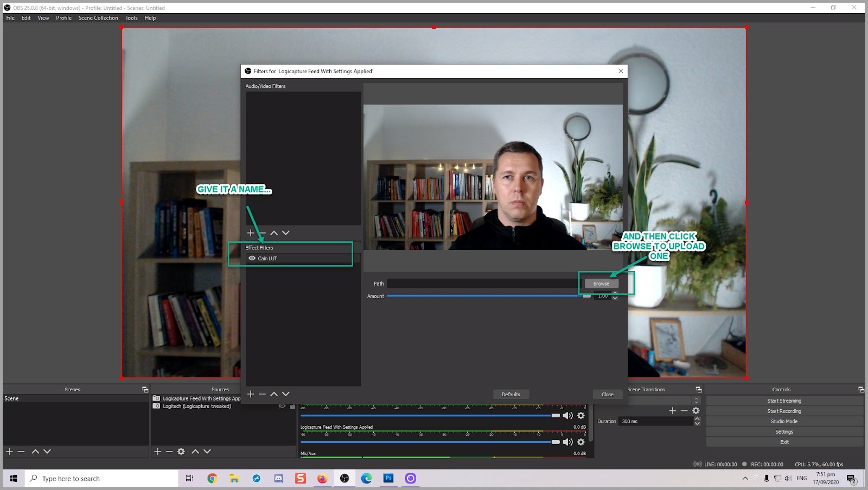
Task: Open Windows Start menu
Action: pyautogui.click(x=14, y=479)
